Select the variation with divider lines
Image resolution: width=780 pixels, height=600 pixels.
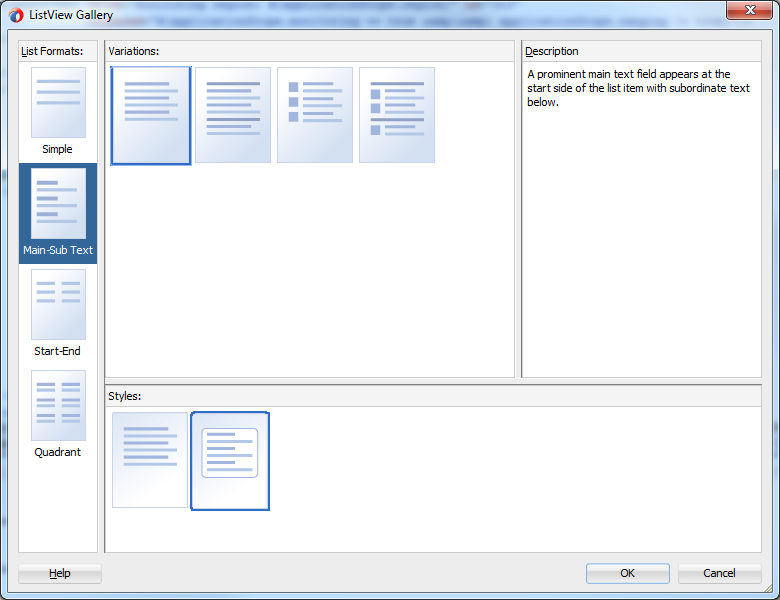[x=233, y=115]
